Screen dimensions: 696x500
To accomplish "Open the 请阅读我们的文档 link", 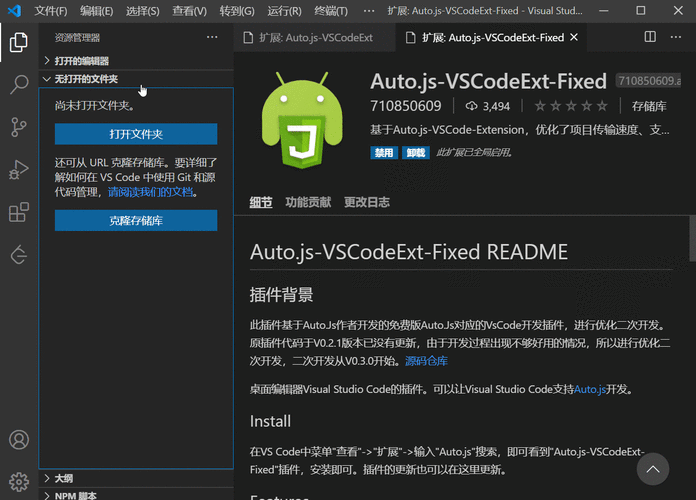I will click(150, 192).
